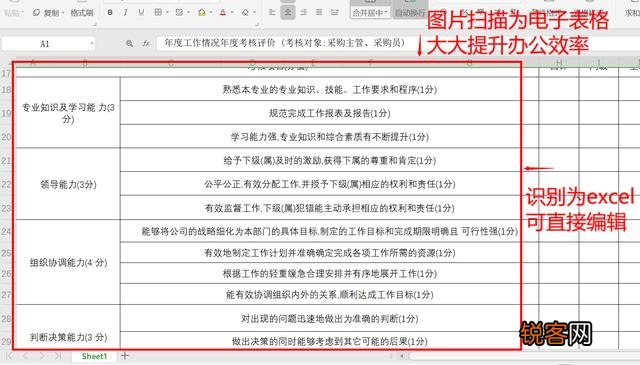Click the eraser clear-format icon

click(245, 13)
